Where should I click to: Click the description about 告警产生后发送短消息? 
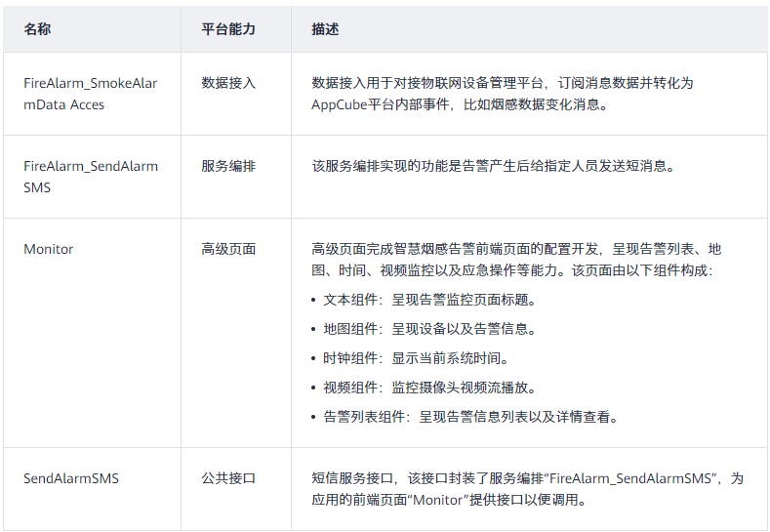click(493, 166)
